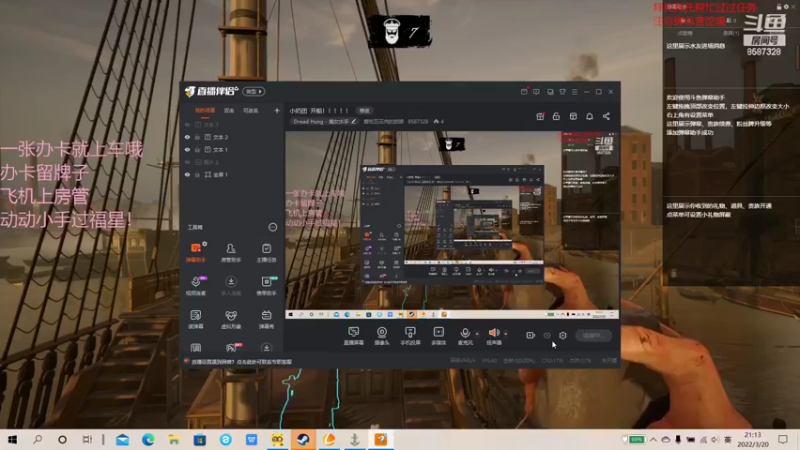Click the stream settings help notice link

pyautogui.click(x=242, y=361)
